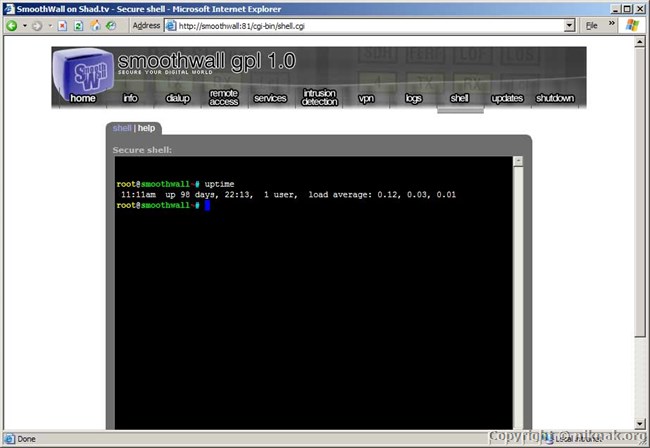Click the History icon in toolbar
Viewport: 650px width, 448px height.
111,26
